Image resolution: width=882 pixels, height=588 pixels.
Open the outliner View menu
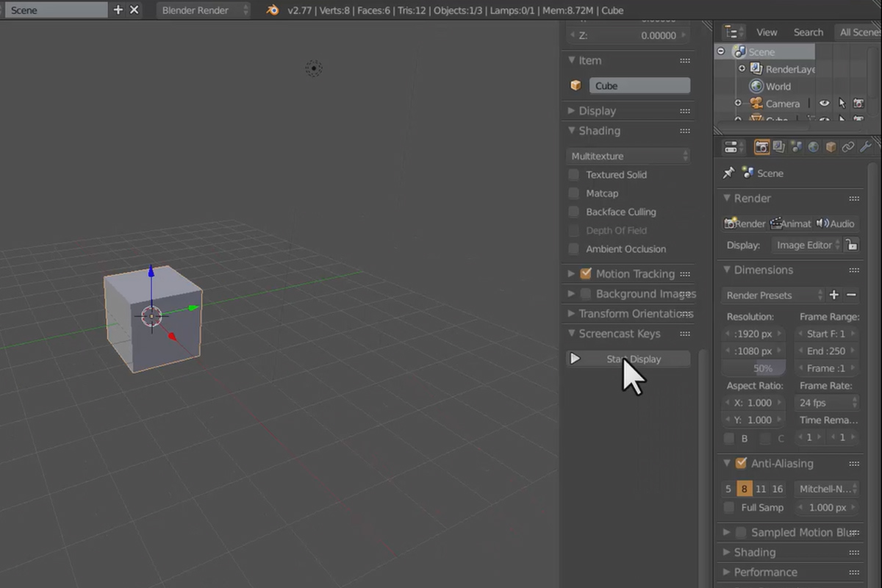click(767, 32)
